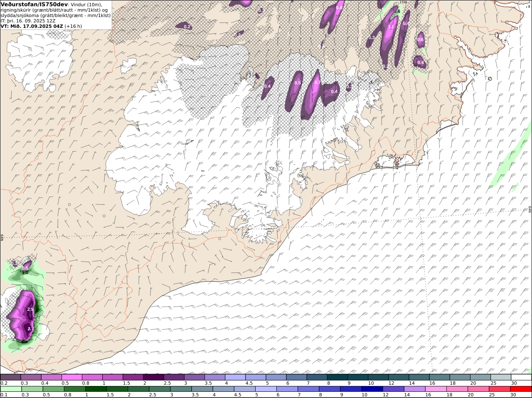
Task: Pick upper legend swatch between 0.2 and 0.3
Action: click(10, 377)
